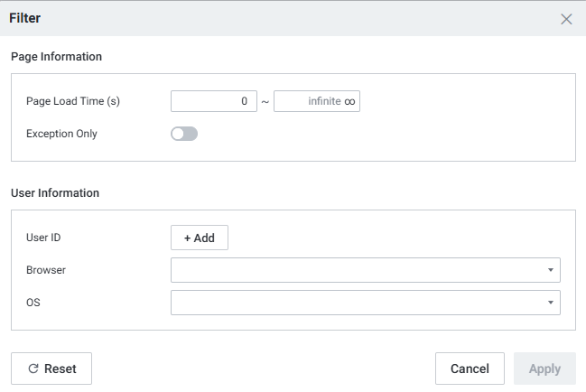Focus the maximum Page Load Time field
This screenshot has height=392, width=586.
tap(307, 101)
